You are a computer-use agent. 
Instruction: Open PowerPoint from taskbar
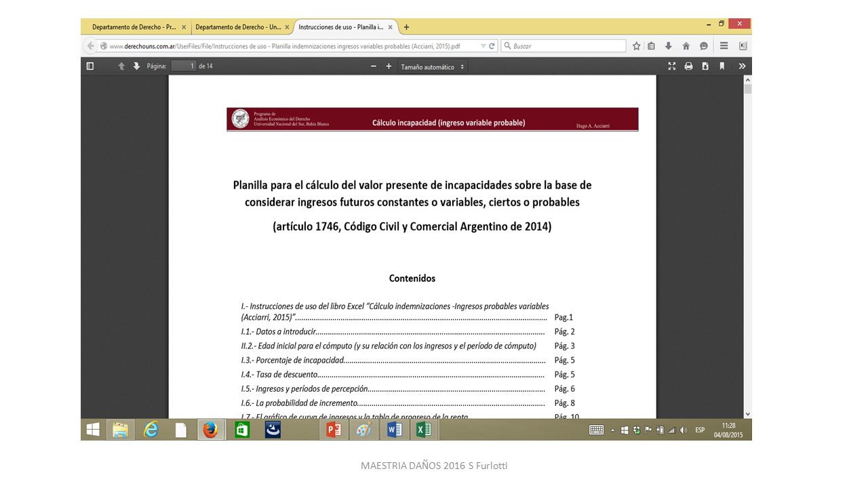[x=333, y=430]
